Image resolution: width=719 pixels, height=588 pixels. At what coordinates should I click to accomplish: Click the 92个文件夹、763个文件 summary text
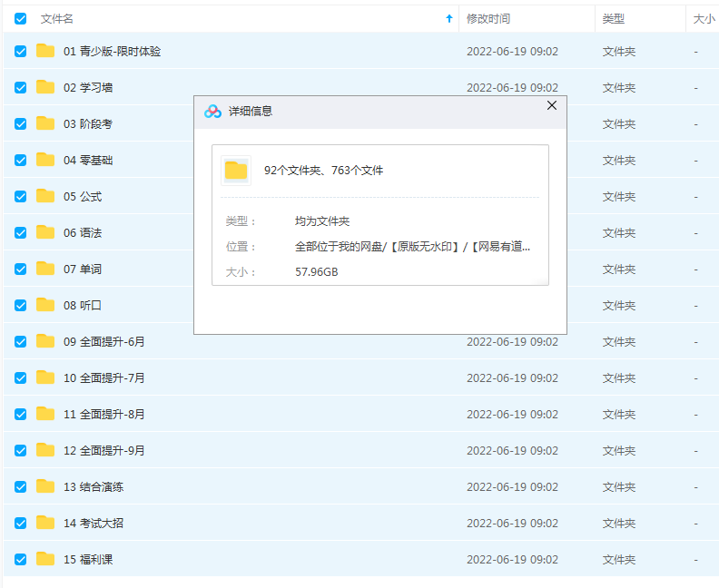tap(324, 171)
